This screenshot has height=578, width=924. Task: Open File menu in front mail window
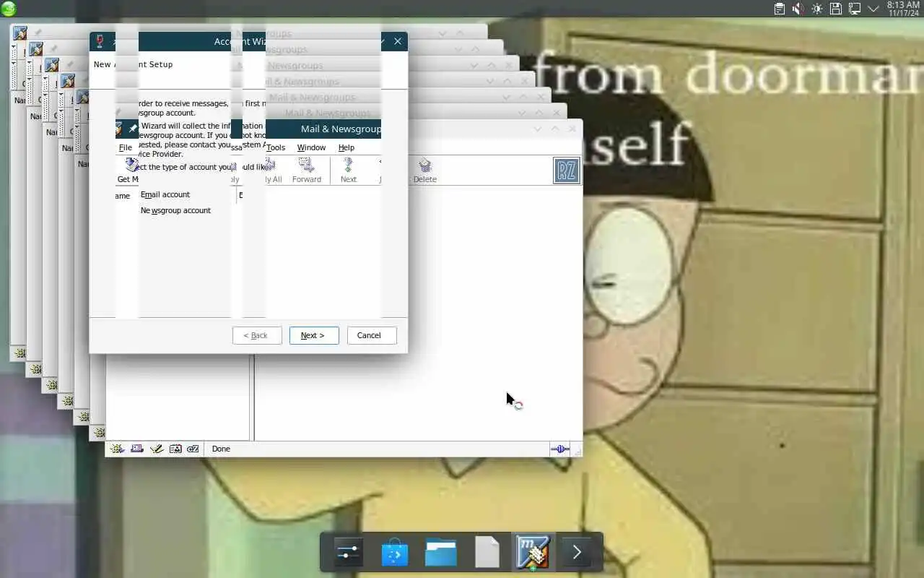[126, 147]
